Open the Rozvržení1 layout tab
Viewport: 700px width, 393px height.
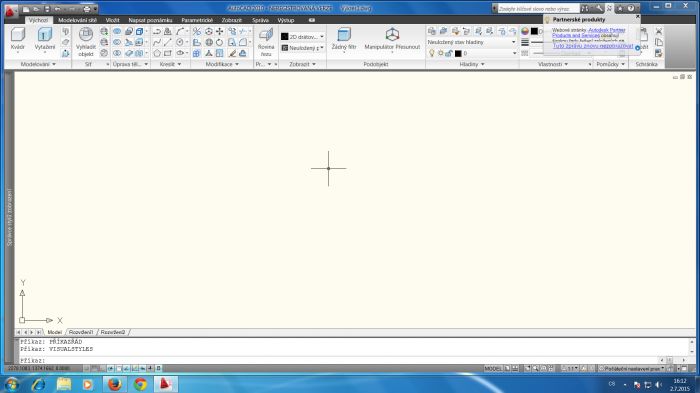(81, 332)
